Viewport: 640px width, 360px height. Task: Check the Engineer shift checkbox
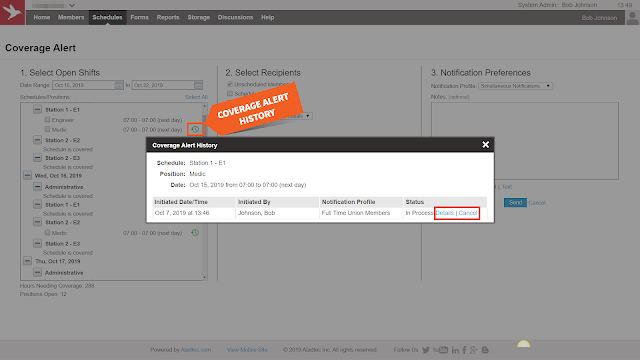(47, 120)
